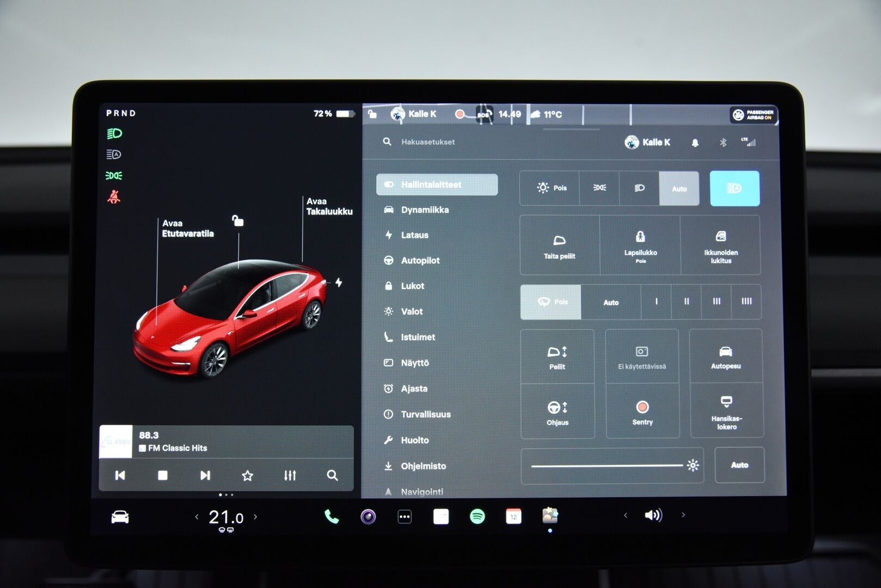Open the Hansikaslokero glovebox control
Image resolution: width=881 pixels, height=588 pixels.
727,413
